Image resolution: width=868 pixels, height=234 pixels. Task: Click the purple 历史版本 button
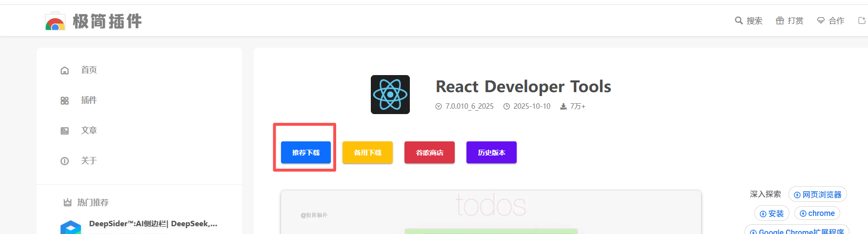(x=491, y=153)
